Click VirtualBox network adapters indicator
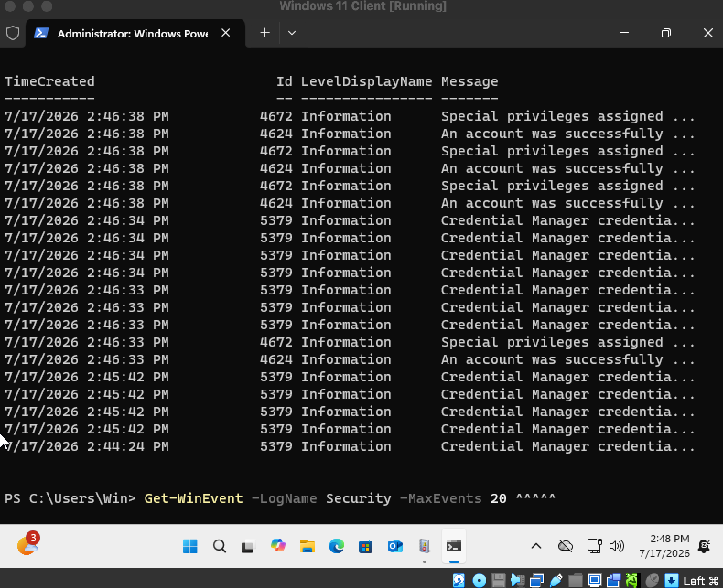Image resolution: width=723 pixels, height=588 pixels. [537, 580]
